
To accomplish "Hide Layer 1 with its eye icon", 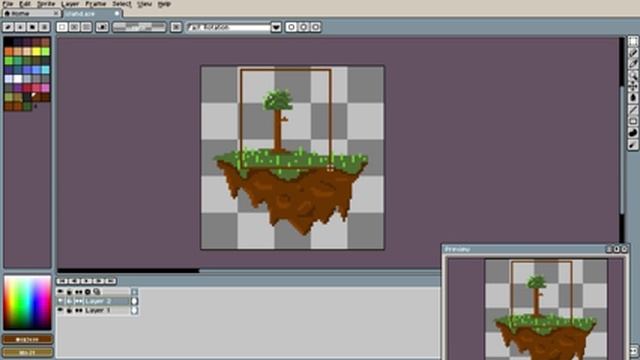I will (x=60, y=311).
